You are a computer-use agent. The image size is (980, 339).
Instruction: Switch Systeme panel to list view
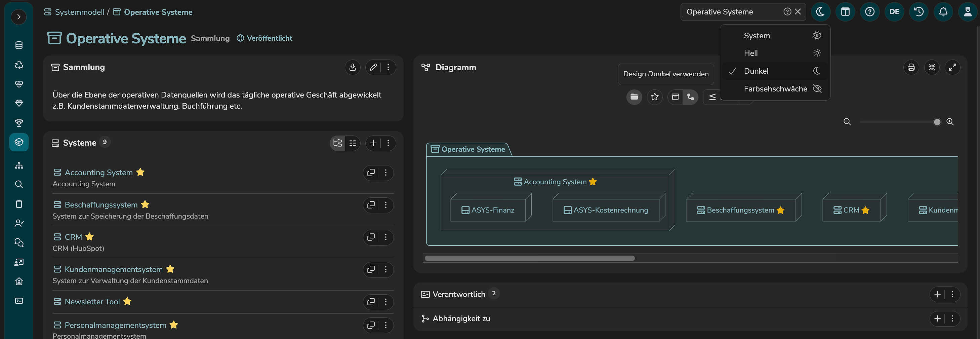click(353, 143)
